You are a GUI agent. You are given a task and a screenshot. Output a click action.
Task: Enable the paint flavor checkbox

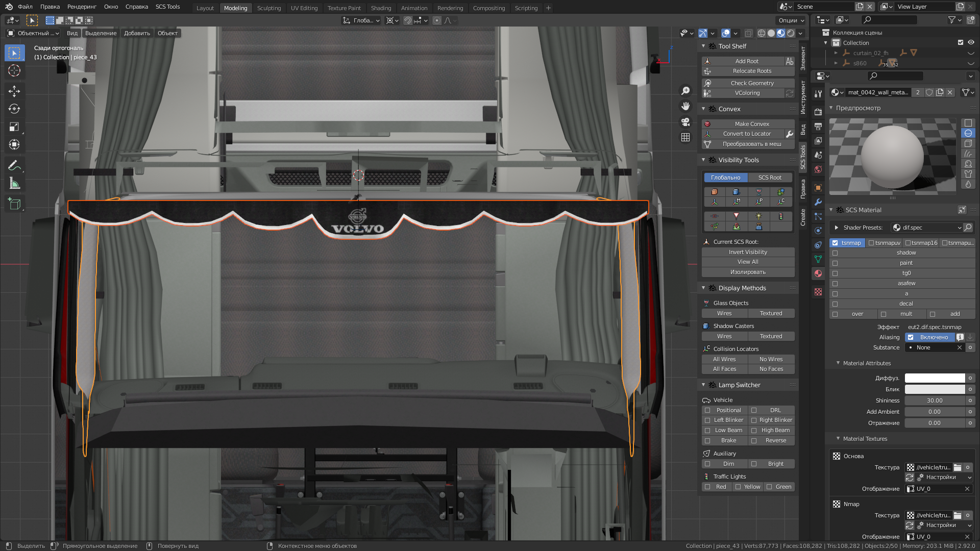[x=835, y=263]
